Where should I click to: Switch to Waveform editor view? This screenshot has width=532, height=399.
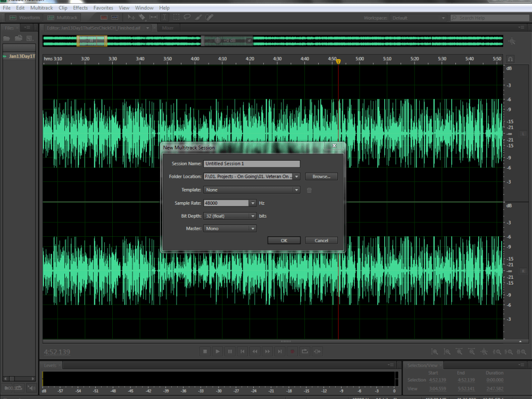(25, 18)
